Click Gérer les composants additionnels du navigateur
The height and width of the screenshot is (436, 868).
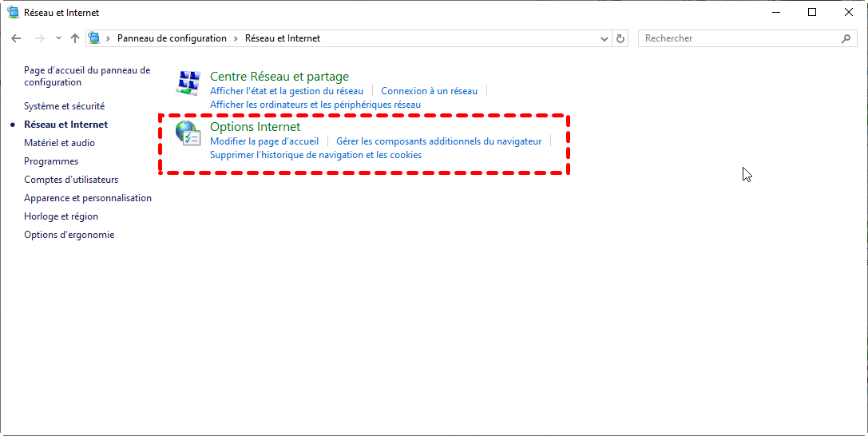pyautogui.click(x=438, y=141)
